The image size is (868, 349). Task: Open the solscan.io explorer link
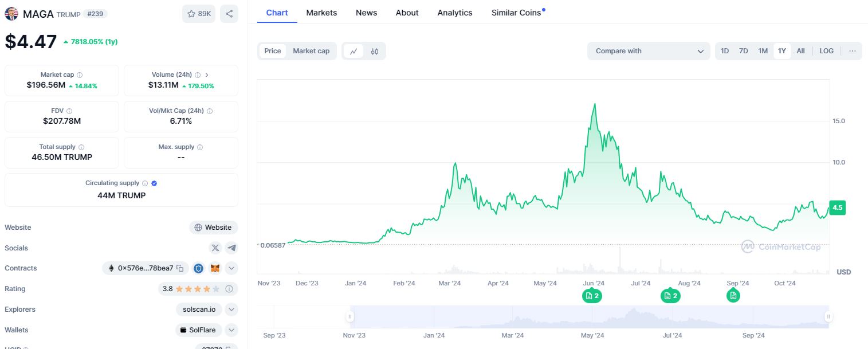(x=199, y=309)
